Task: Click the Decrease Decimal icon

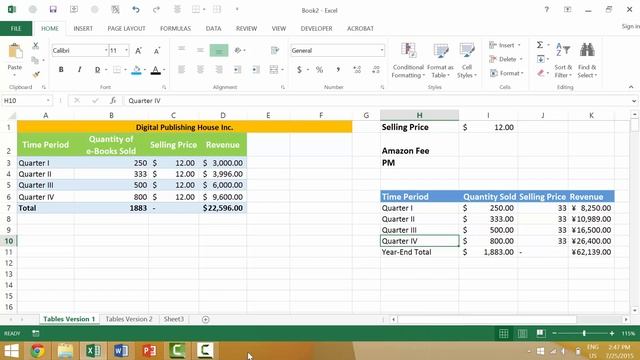Action: (x=376, y=70)
